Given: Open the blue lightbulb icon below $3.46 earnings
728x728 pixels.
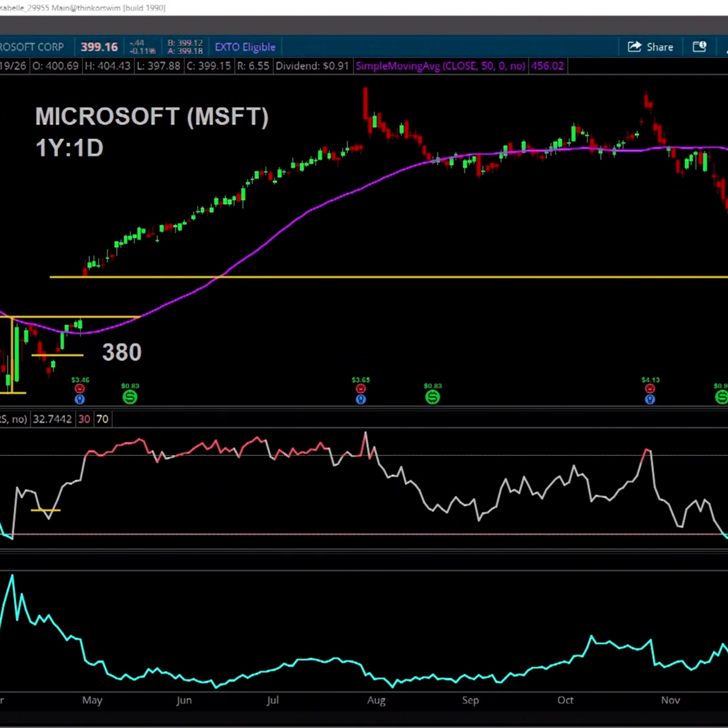Looking at the screenshot, I should (80, 399).
